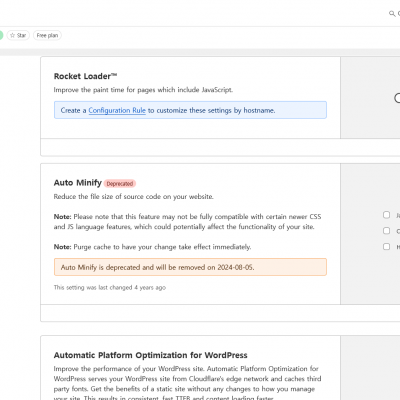The width and height of the screenshot is (400, 400).
Task: Open the Configuration Rule link
Action: click(x=117, y=110)
